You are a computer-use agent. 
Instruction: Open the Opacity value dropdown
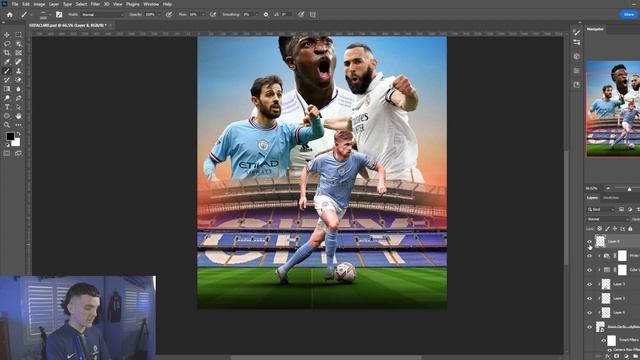pyautogui.click(x=159, y=14)
